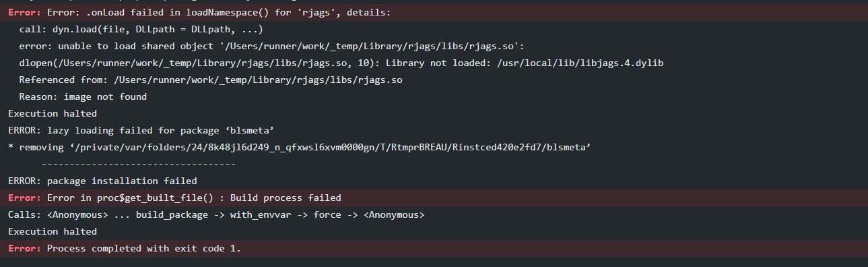Click the second 'Execution halted' line
Image resolution: width=868 pixels, height=267 pixels.
[x=434, y=232]
